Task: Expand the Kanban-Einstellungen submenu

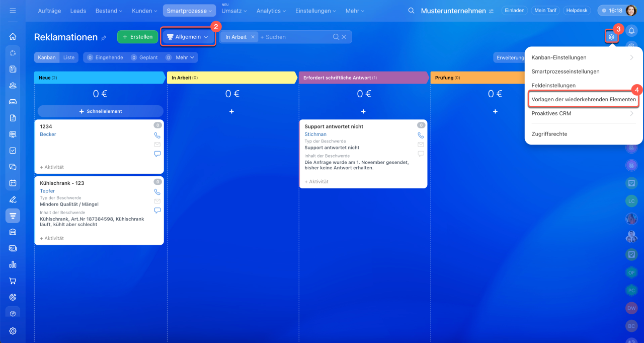Action: click(584, 57)
